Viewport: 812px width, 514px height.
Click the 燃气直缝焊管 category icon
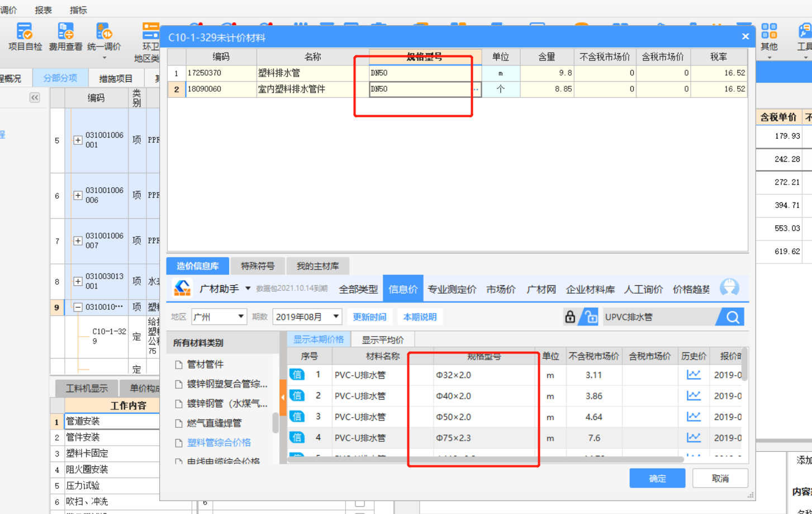(x=179, y=423)
